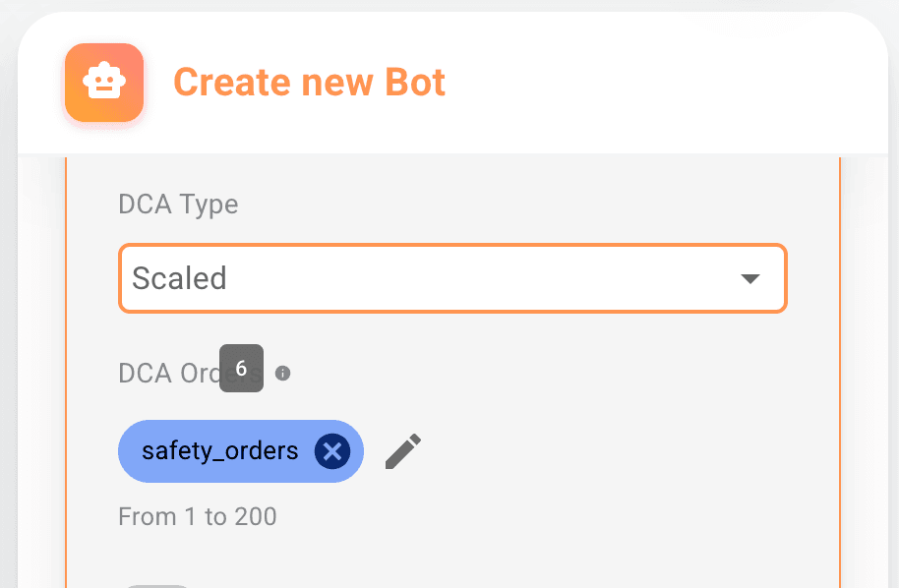Click the Scaled value text
This screenshot has height=588, width=899.
pyautogui.click(x=179, y=278)
